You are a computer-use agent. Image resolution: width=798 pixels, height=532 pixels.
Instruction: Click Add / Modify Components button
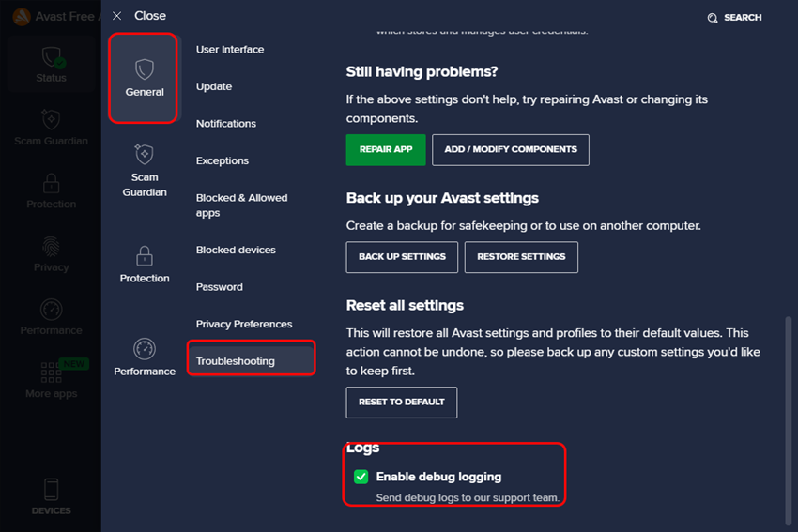[511, 149]
